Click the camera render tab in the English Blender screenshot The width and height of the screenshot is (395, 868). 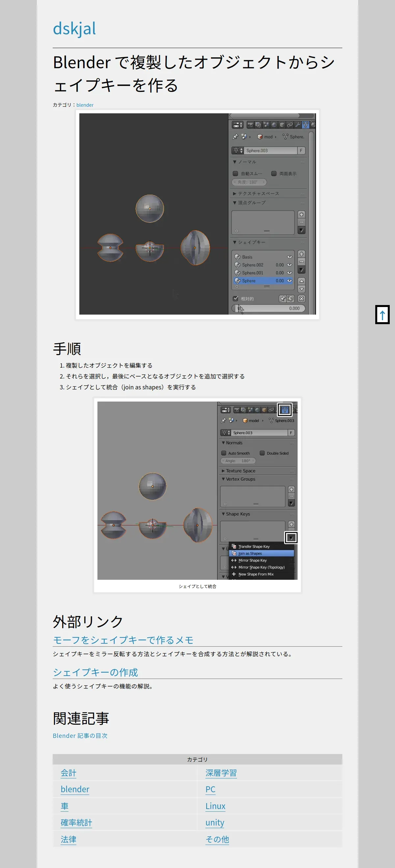coord(237,410)
